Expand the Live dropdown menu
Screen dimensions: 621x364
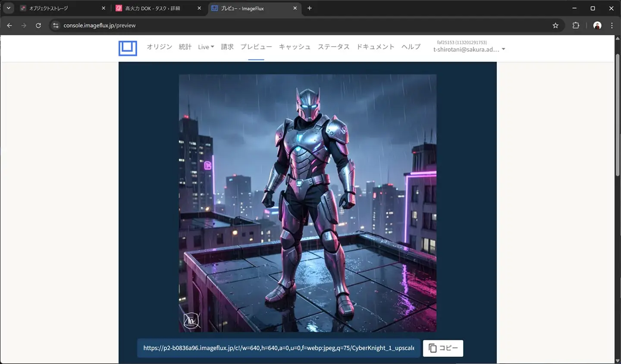[206, 47]
